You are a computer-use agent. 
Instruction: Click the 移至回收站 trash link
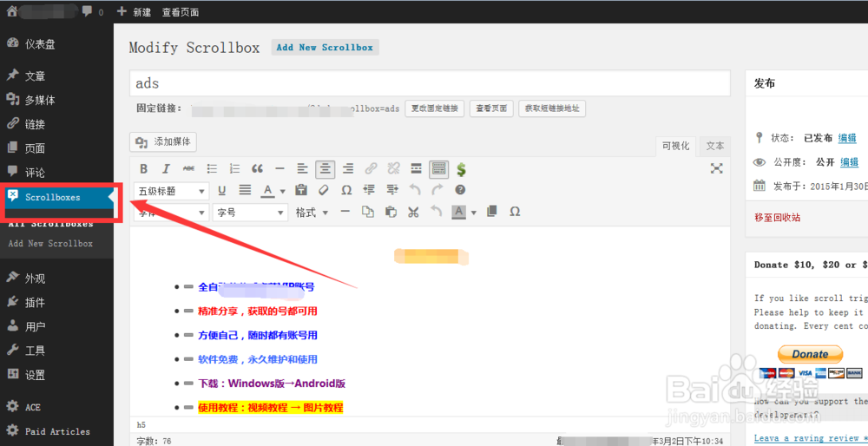pyautogui.click(x=777, y=218)
